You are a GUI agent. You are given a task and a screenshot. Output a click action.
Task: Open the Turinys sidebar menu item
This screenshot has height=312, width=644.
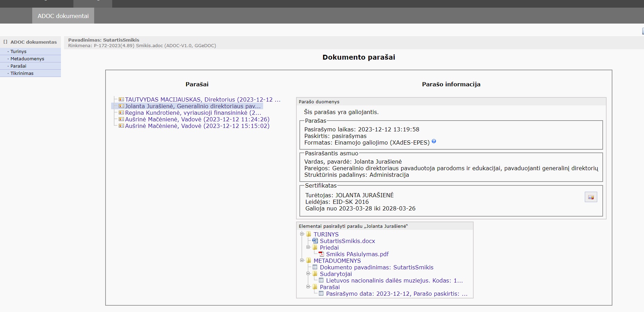click(x=18, y=51)
